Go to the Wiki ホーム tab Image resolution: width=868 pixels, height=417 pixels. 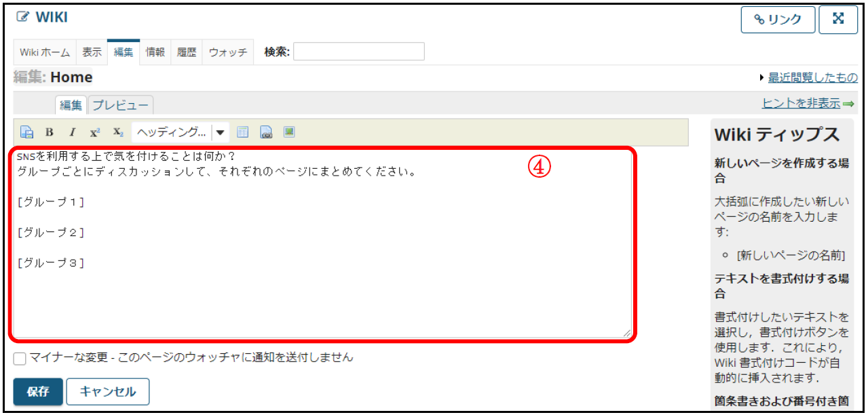45,52
